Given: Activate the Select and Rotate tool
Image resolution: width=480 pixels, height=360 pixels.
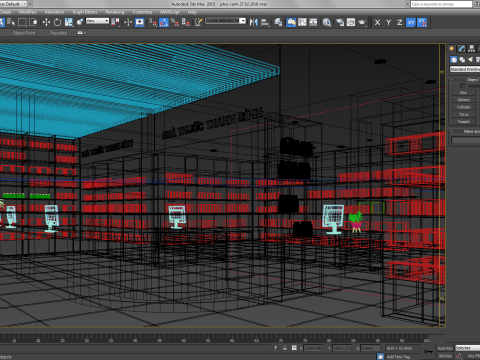Looking at the screenshot, I should [57, 22].
